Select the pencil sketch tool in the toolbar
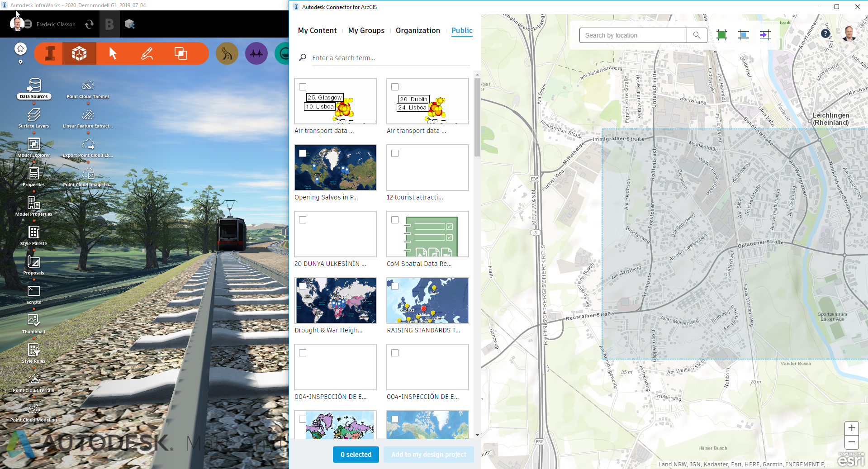The image size is (868, 469). click(x=147, y=53)
